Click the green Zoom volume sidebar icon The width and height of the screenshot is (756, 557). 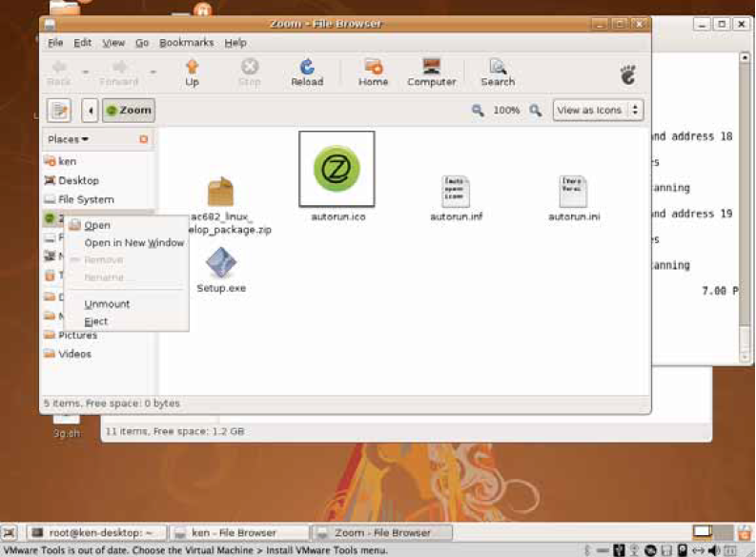50,218
